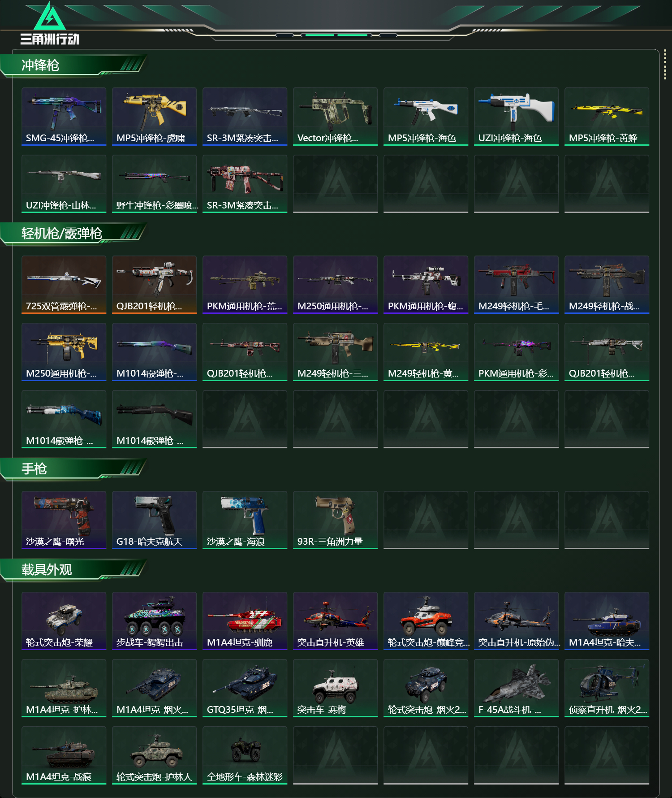Screen dimensions: 672x798
Task: Choose the 突击直升机-英雄 helicopter skin
Action: pyautogui.click(x=335, y=621)
